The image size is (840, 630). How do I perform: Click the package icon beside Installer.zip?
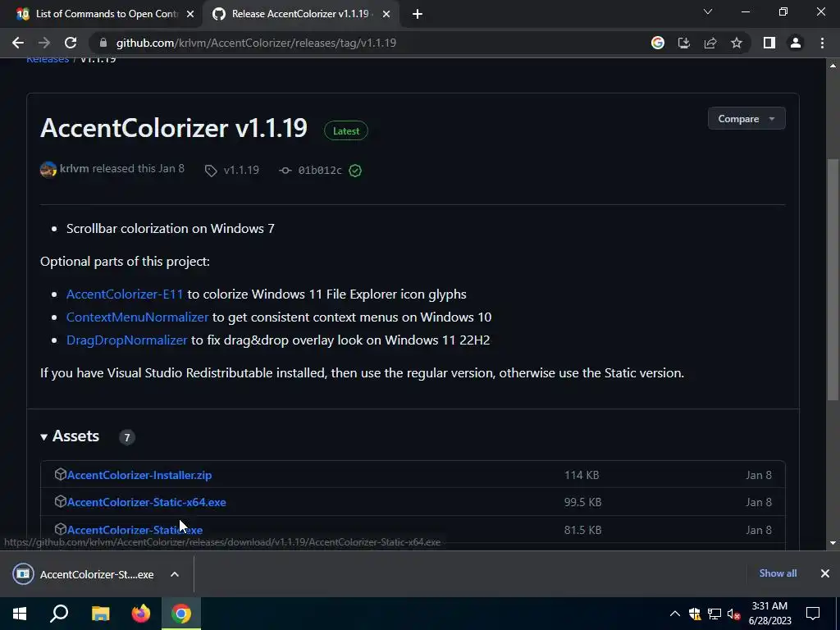pos(61,474)
